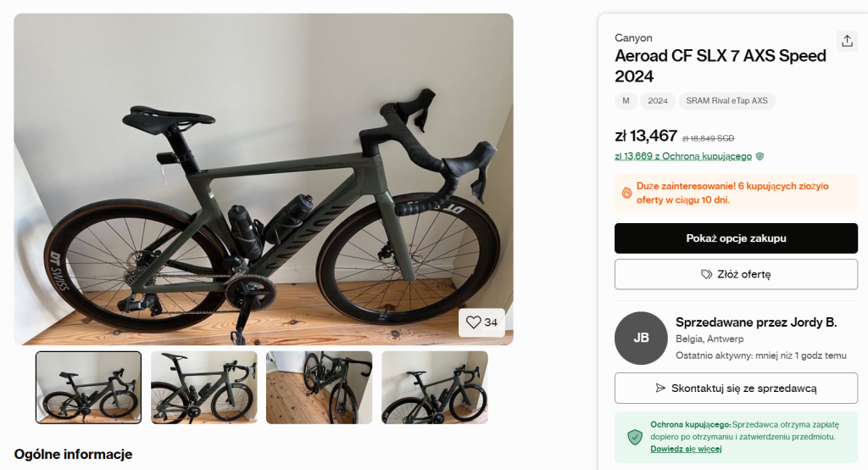Open seller avatar with initials JB

[x=641, y=338]
